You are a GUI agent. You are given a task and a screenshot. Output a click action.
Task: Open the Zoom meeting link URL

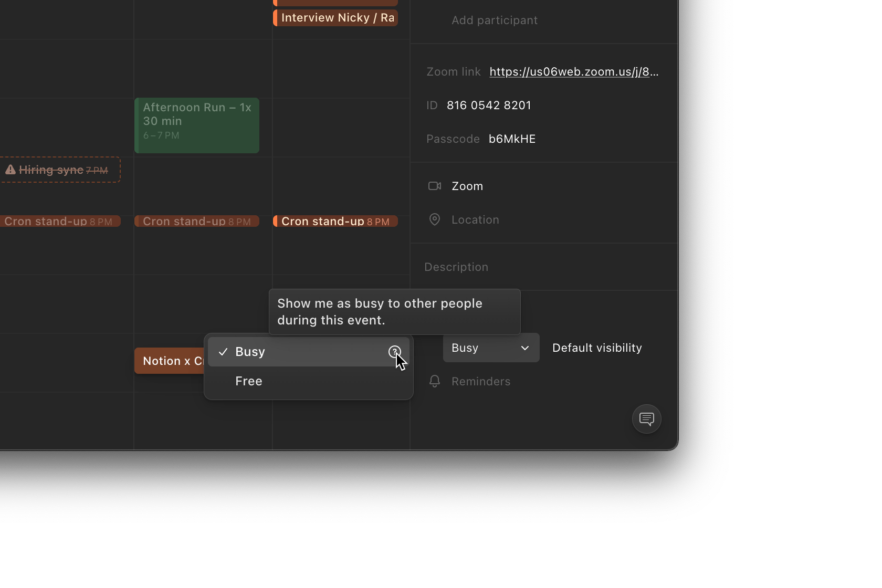(573, 72)
